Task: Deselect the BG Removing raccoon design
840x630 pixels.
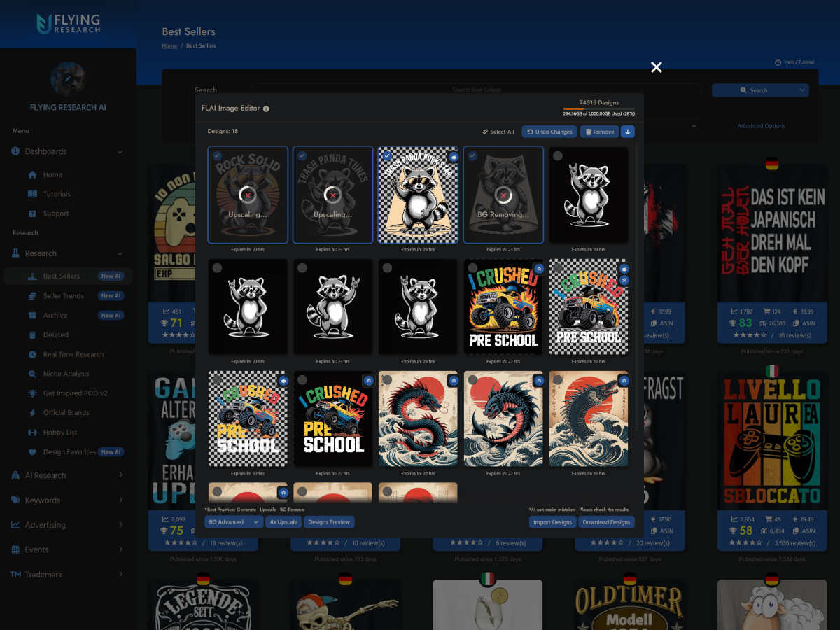Action: 472,155
